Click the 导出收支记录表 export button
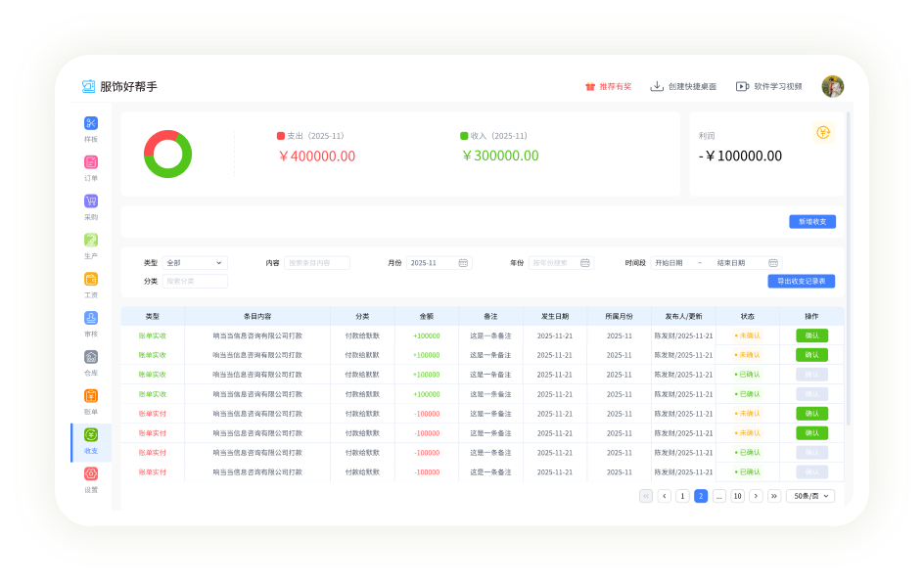 click(801, 281)
